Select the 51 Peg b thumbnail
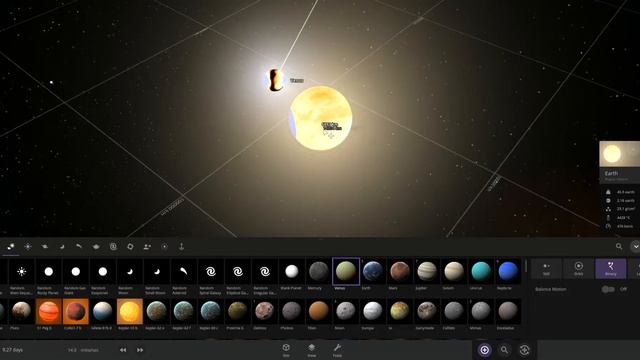 coord(48,311)
